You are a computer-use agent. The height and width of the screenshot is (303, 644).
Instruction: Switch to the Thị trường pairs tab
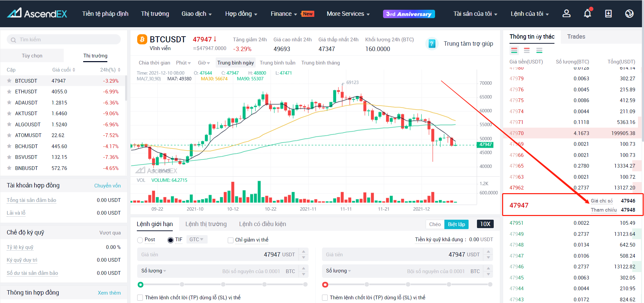pos(95,56)
